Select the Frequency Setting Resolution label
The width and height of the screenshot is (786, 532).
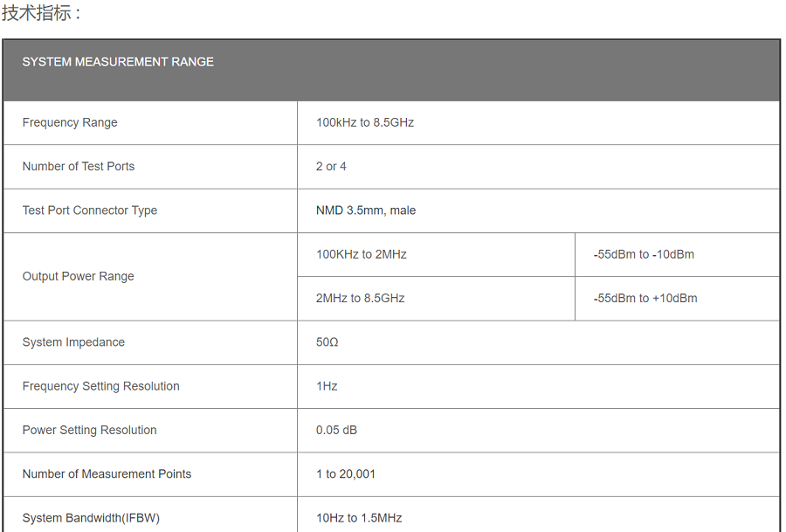coord(101,386)
